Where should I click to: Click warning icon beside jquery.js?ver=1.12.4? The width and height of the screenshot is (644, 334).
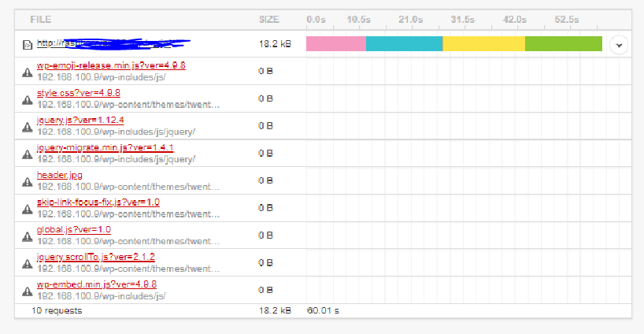pos(28,126)
